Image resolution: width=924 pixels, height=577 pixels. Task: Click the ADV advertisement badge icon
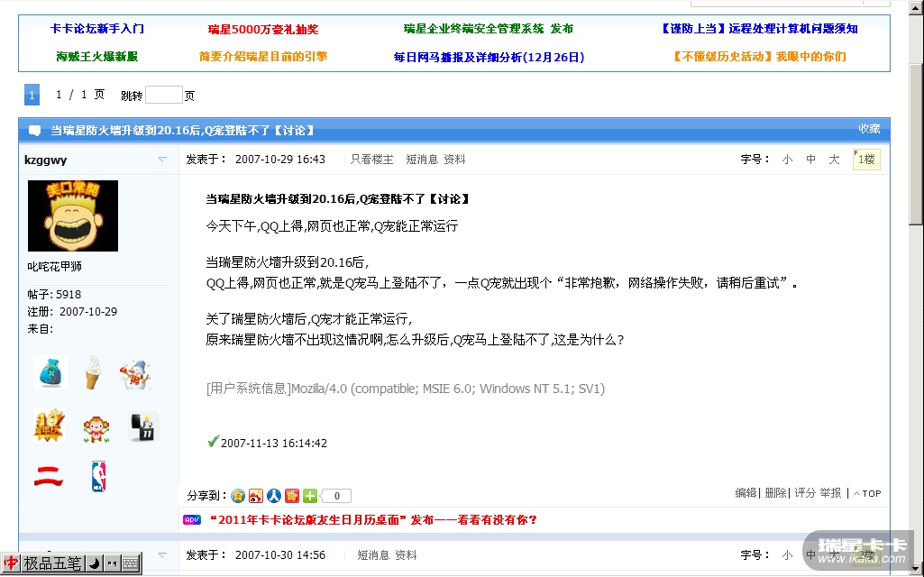192,520
